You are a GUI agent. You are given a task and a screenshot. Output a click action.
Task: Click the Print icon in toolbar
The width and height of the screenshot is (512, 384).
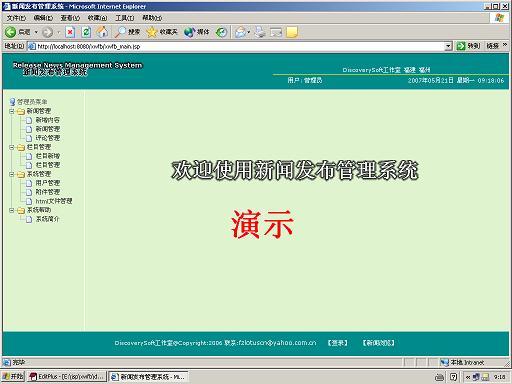pyautogui.click(x=260, y=32)
